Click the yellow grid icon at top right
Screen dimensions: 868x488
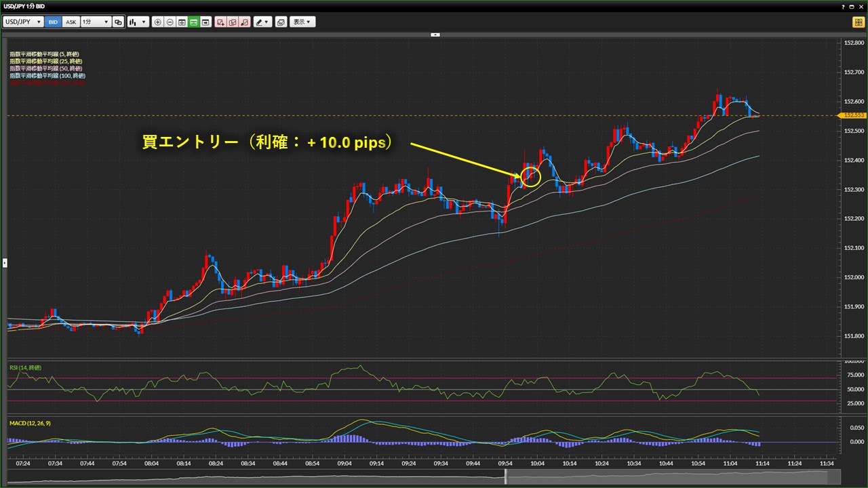coord(858,22)
